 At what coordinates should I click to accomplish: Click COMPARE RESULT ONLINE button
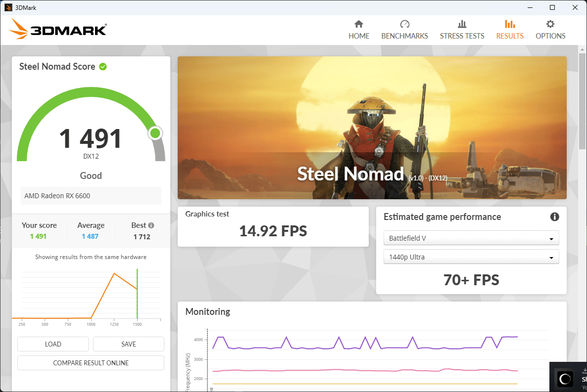pyautogui.click(x=91, y=363)
